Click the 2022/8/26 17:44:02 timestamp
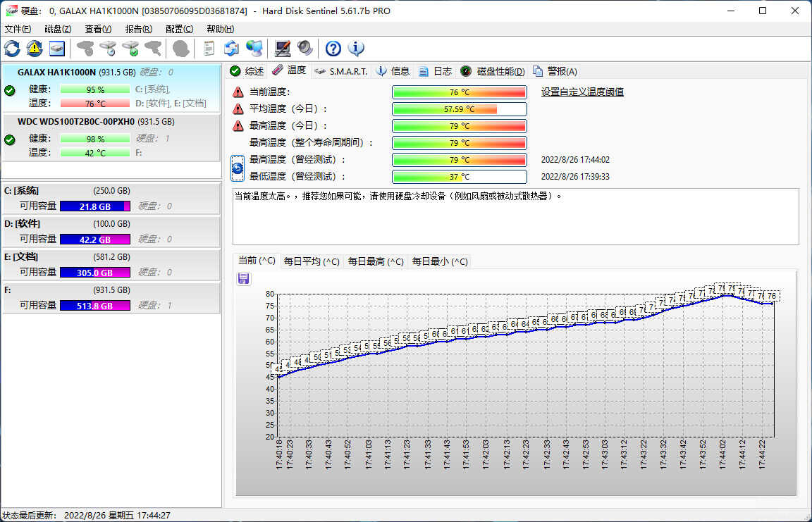Image resolution: width=812 pixels, height=522 pixels. coord(575,160)
